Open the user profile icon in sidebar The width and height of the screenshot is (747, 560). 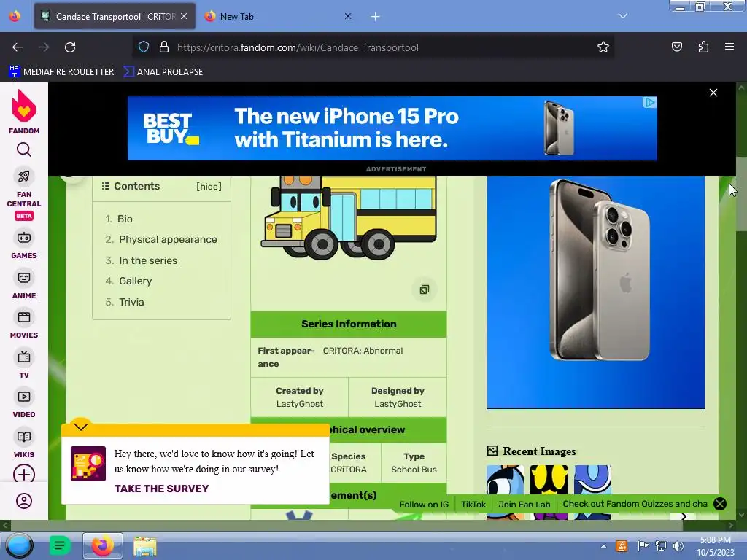[x=24, y=501]
